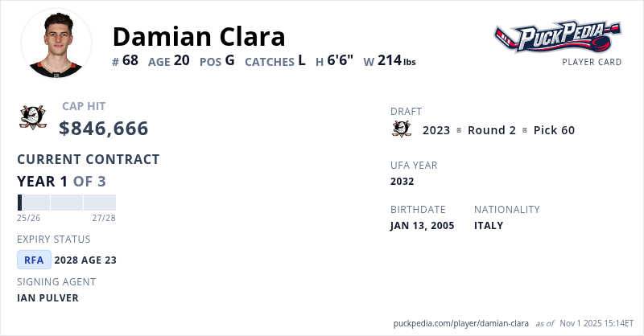The width and height of the screenshot is (644, 336).
Task: Click the Ducks logo in the Draft row
Action: [x=401, y=129]
